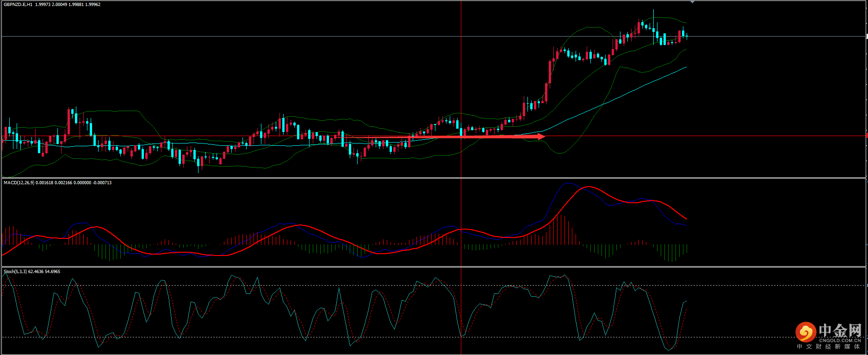Click the red CNGOLD cloud logo
The width and height of the screenshot is (868, 355).
(x=806, y=332)
